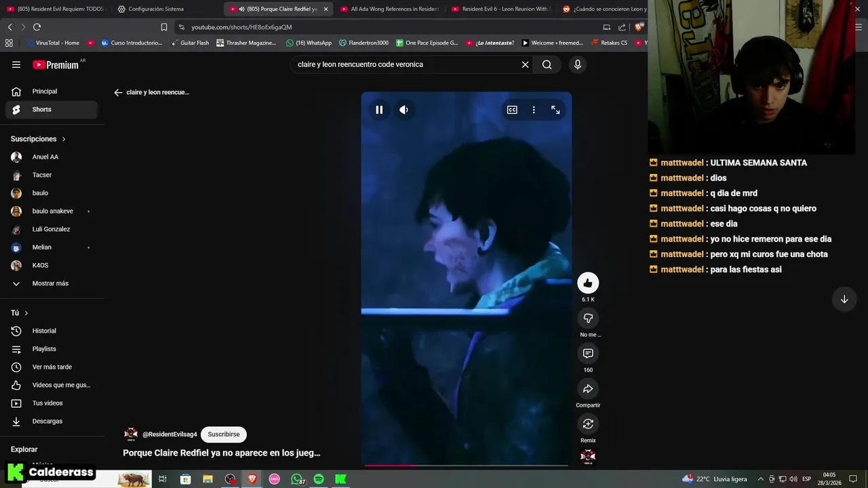Mute the Short's volume

click(403, 110)
